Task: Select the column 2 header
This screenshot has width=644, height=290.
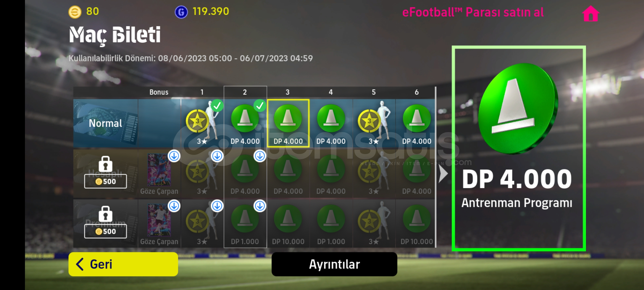Action: tap(245, 92)
